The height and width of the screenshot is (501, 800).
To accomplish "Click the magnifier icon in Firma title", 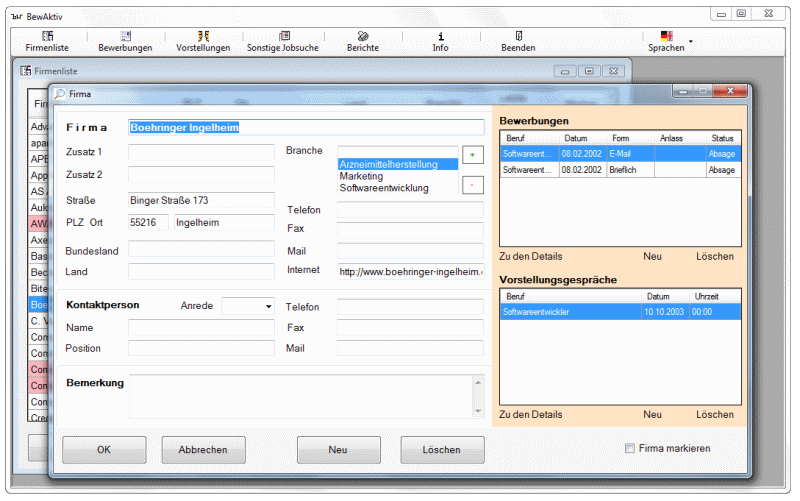I will 60,94.
